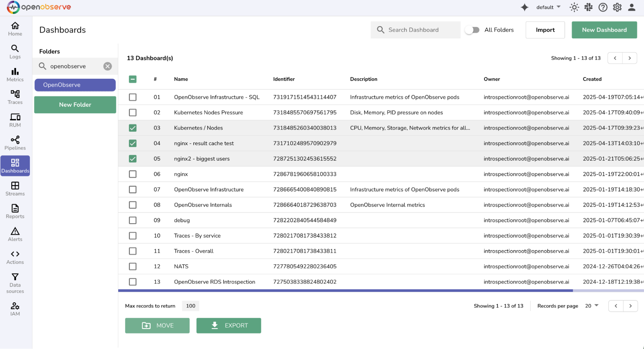Create a dashboard with New Dashboard button
The height and width of the screenshot is (349, 644).
tap(604, 30)
